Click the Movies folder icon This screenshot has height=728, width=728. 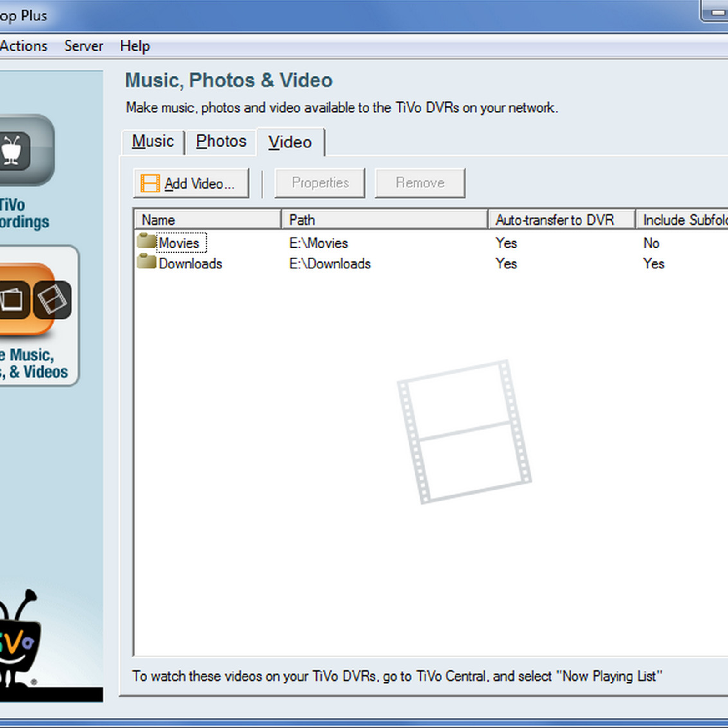pos(147,240)
